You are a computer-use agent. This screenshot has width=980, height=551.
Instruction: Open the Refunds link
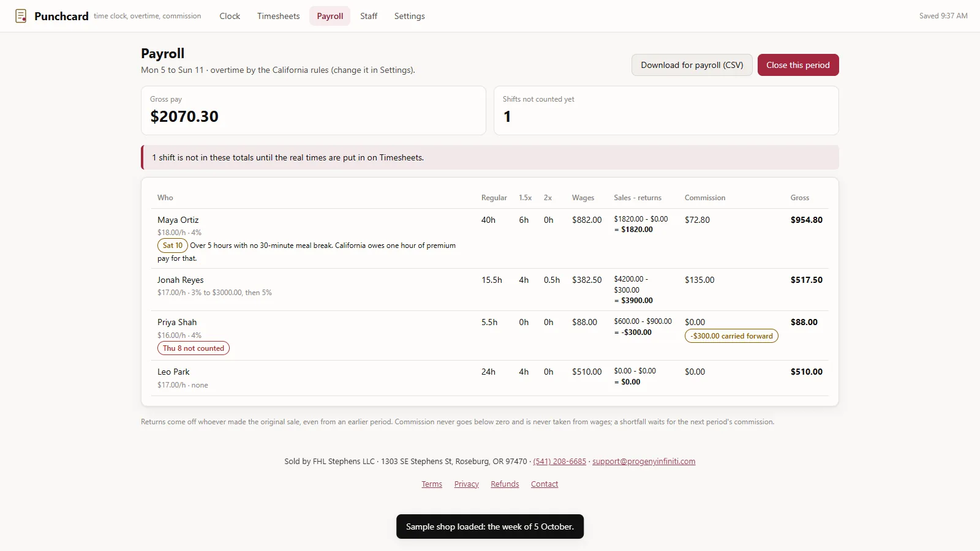(505, 484)
